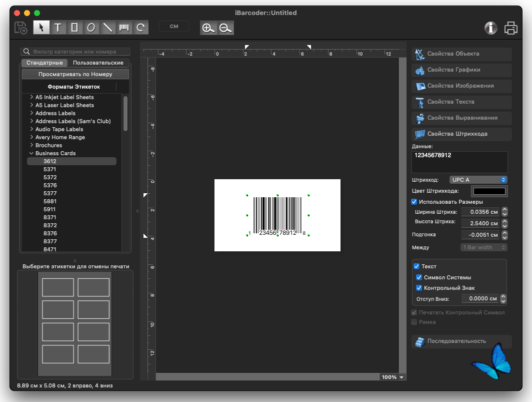Collapse the Business Cards category

point(31,153)
